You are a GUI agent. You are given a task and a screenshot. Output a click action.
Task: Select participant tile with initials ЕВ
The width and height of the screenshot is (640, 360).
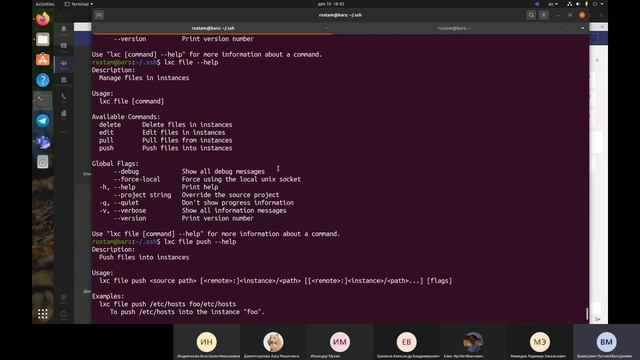(407, 342)
